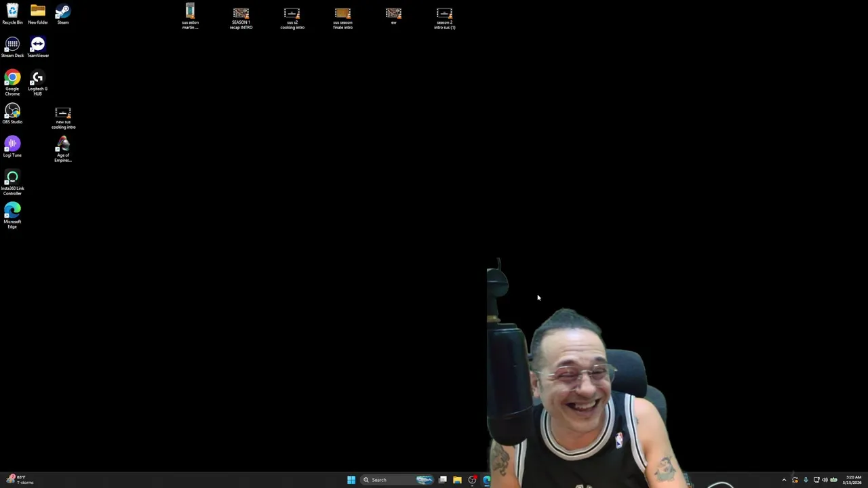
Task: Open the weather widget showing T-storms
Action: (20, 480)
